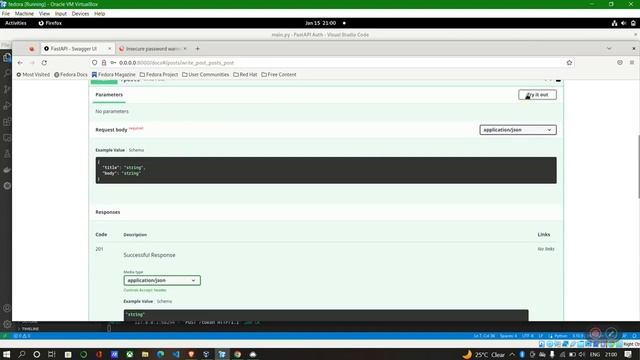Open VirtualBox File menu

(x=6, y=13)
